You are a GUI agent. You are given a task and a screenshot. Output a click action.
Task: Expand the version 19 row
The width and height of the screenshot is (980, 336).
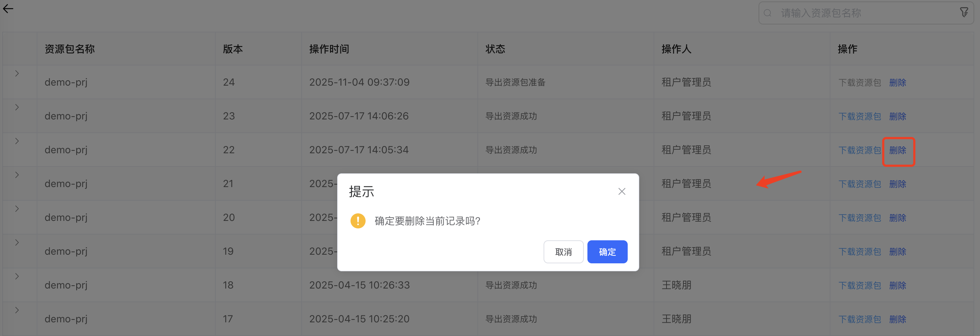pyautogui.click(x=17, y=242)
